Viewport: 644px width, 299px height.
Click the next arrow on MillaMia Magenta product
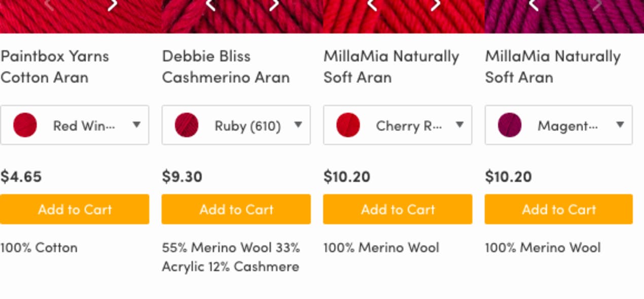pos(597,5)
